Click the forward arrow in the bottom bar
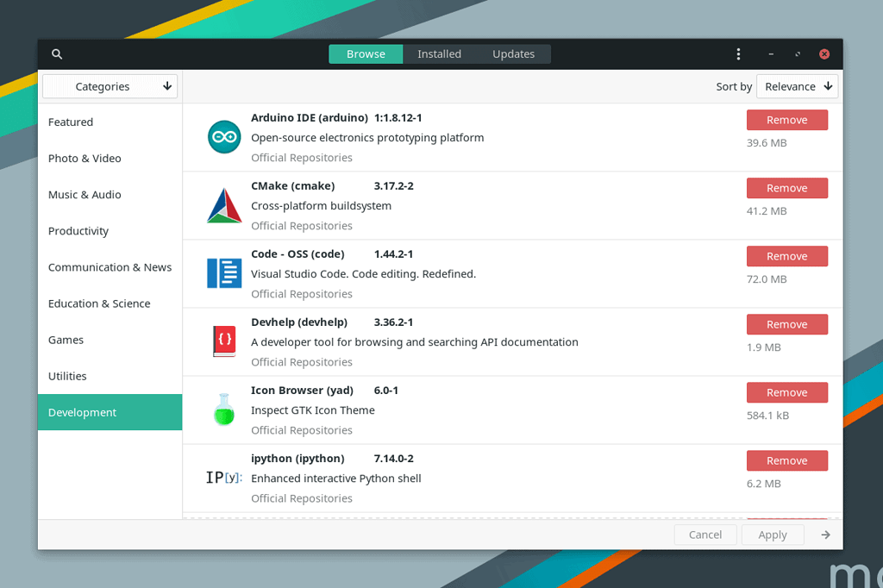This screenshot has height=588, width=883. coord(824,535)
